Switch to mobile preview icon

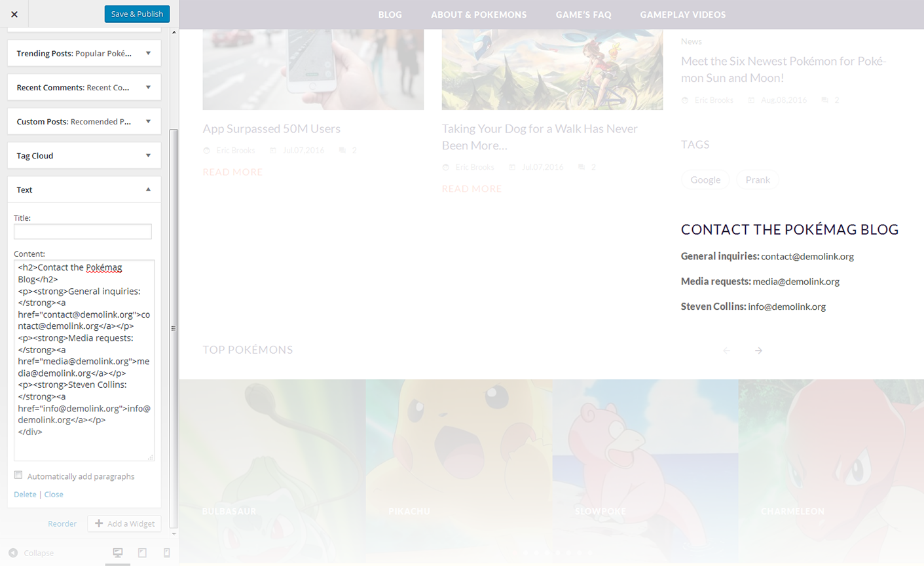pyautogui.click(x=166, y=553)
